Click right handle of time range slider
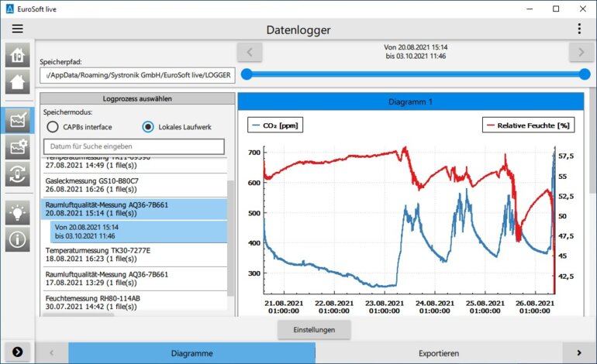Viewport: 597px width, 364px height. click(585, 74)
